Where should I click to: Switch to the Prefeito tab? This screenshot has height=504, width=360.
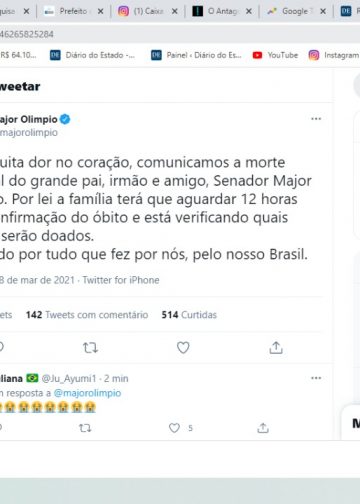click(x=68, y=11)
